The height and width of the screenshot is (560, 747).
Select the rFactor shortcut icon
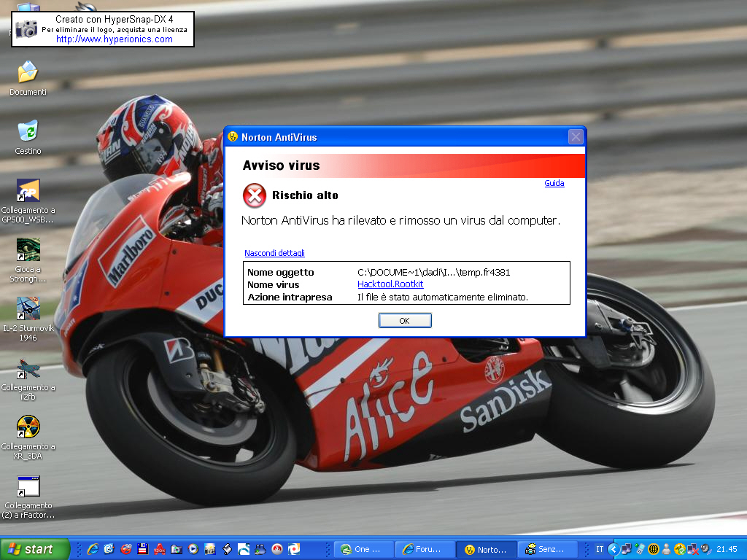28,486
